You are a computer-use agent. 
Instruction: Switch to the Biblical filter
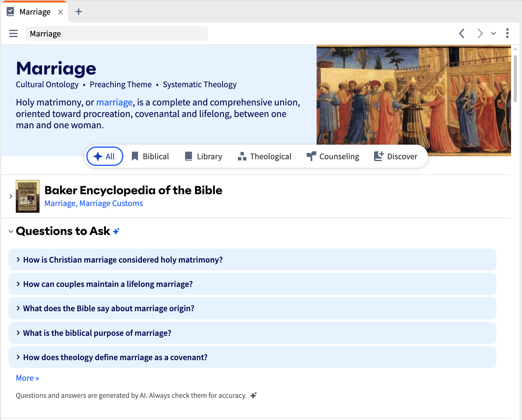click(x=150, y=157)
